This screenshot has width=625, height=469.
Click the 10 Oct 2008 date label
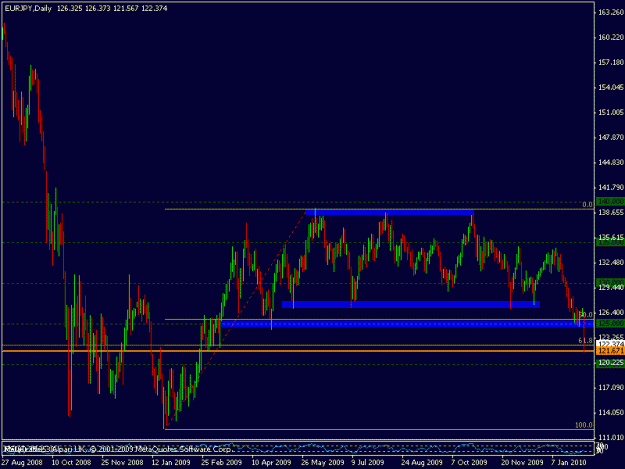[x=71, y=463]
